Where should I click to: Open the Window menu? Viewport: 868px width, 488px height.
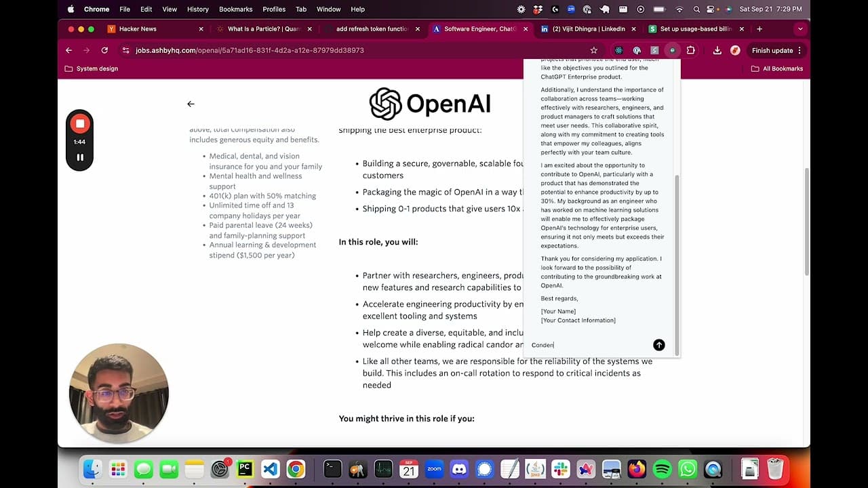click(329, 9)
